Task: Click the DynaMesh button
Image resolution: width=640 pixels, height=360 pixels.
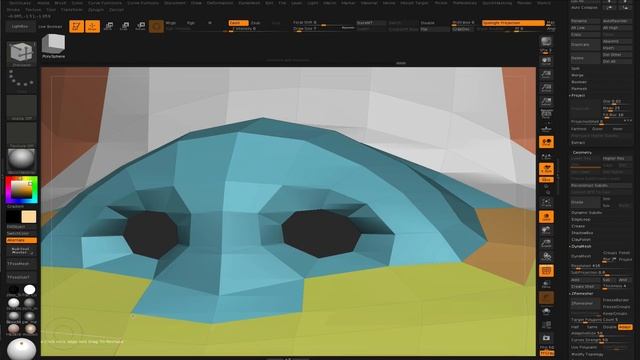Action: click(584, 256)
